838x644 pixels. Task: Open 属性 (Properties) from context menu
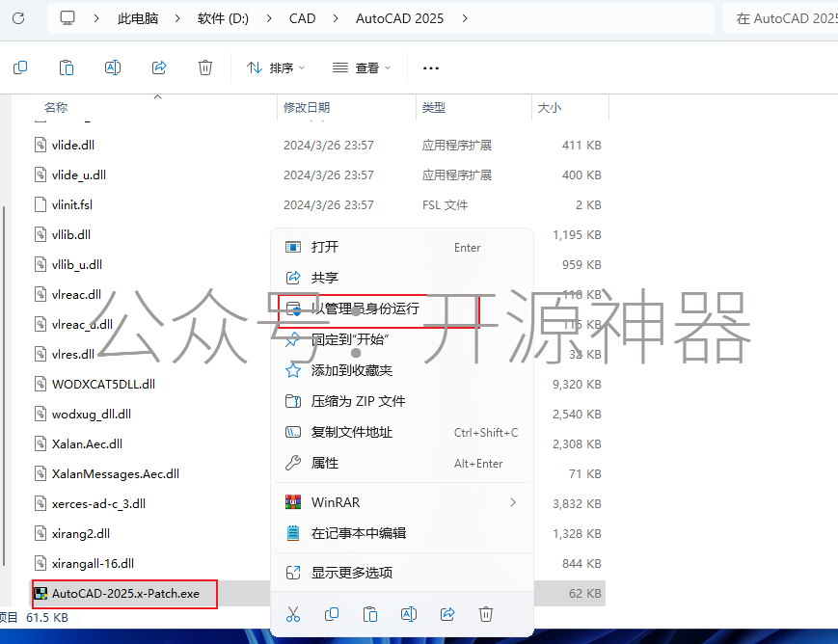point(402,464)
